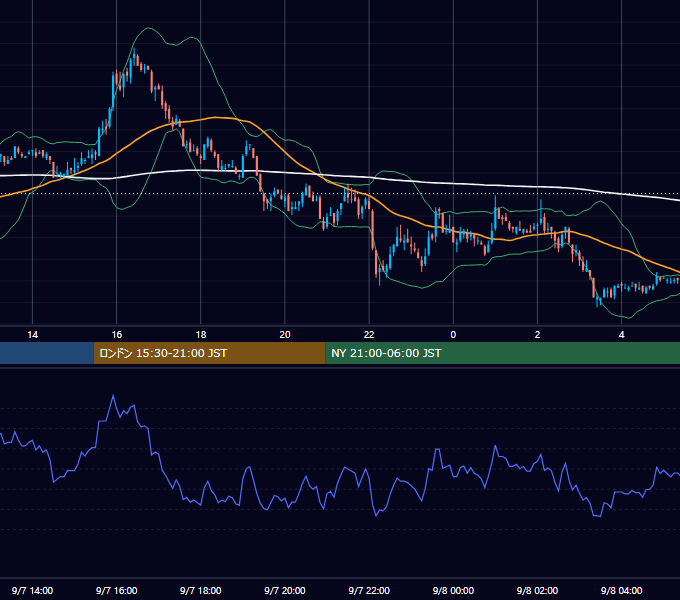This screenshot has height=600, width=680.
Task: Click the 16 hour label on upper axis
Action: (x=117, y=335)
